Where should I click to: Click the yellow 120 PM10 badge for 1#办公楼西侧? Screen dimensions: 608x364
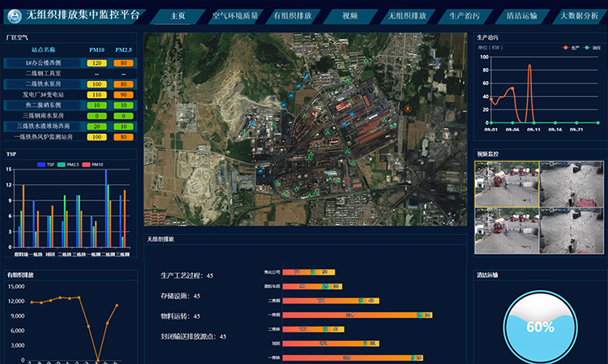96,62
